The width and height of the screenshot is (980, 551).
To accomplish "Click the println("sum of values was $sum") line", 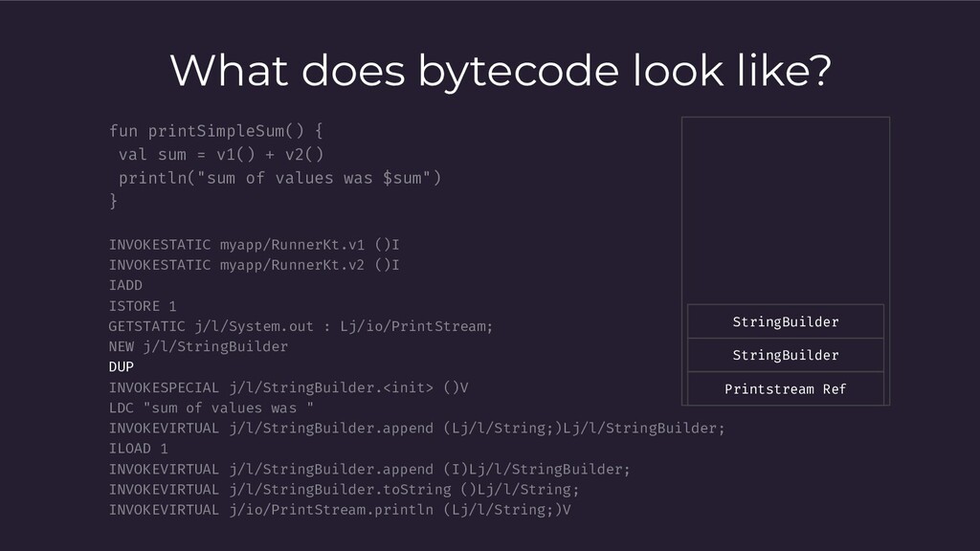I will [x=280, y=178].
